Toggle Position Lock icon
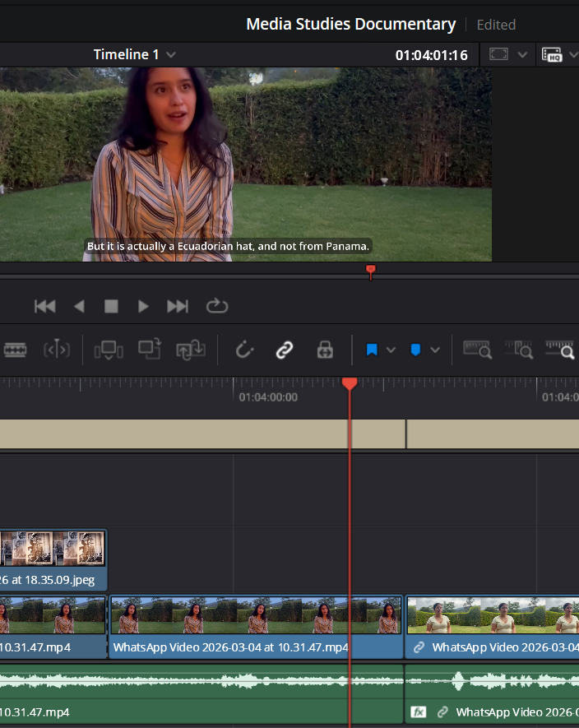Image resolution: width=579 pixels, height=728 pixels. point(325,350)
